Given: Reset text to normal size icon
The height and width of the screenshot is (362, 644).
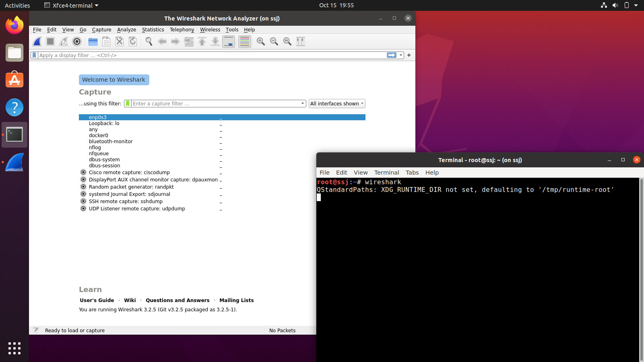Looking at the screenshot, I should click(x=287, y=41).
